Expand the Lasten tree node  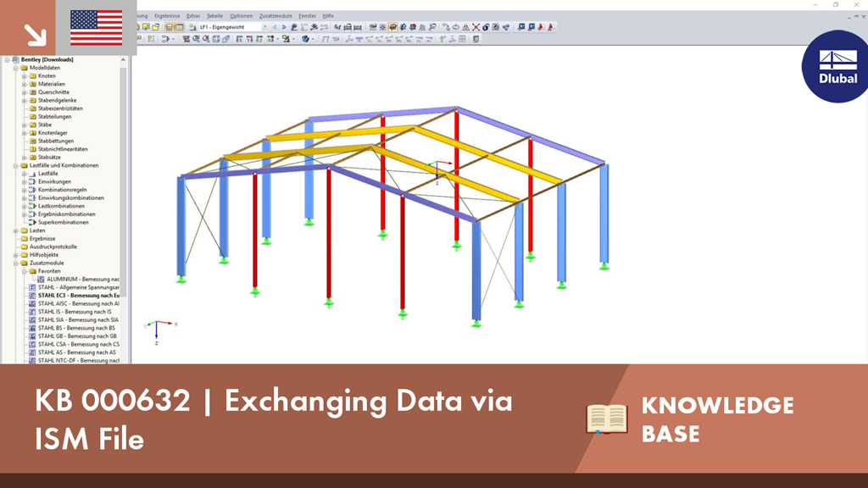[15, 230]
